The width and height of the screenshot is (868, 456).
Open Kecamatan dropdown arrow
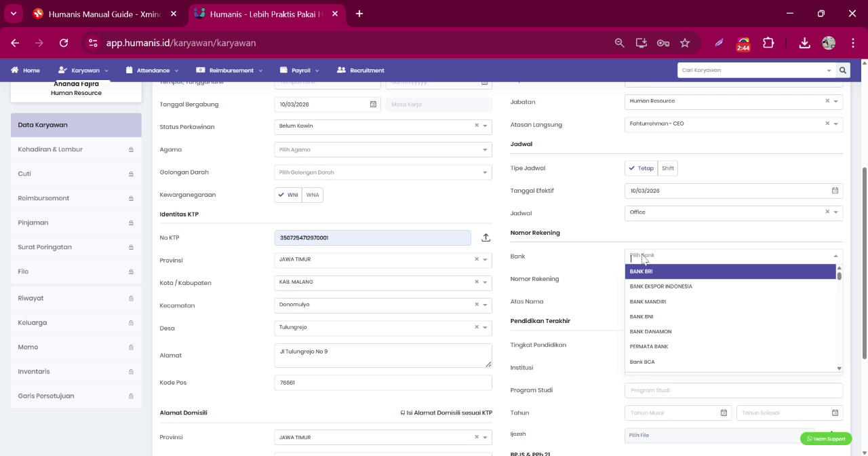click(x=485, y=305)
